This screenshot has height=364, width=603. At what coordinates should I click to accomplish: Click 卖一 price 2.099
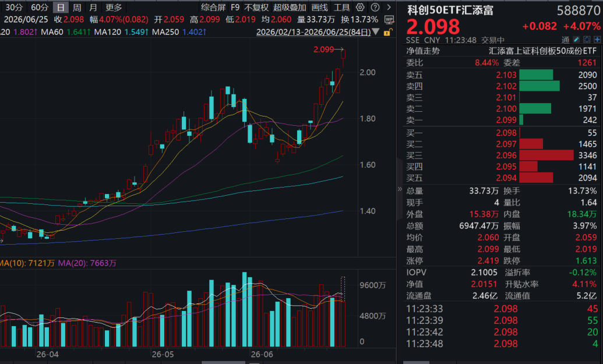pyautogui.click(x=506, y=120)
